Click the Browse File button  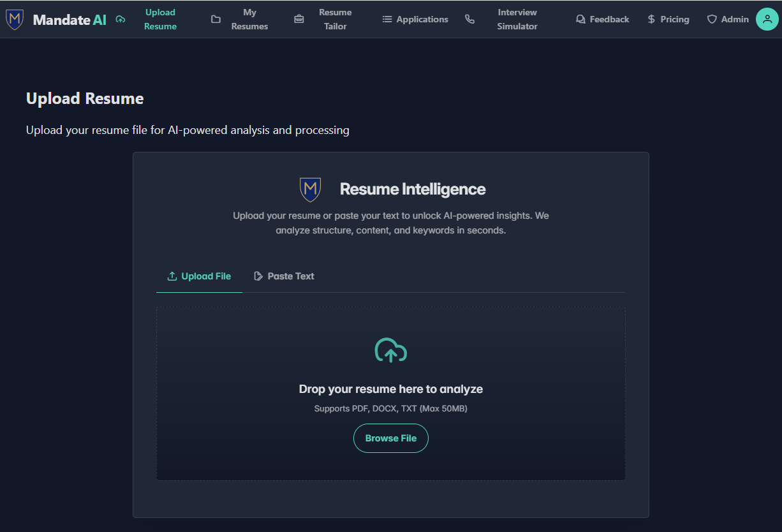click(x=390, y=438)
